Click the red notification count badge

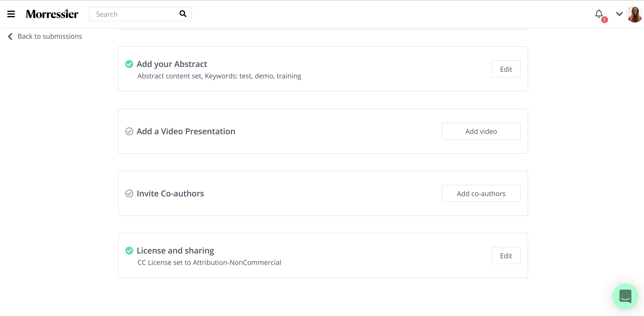604,20
